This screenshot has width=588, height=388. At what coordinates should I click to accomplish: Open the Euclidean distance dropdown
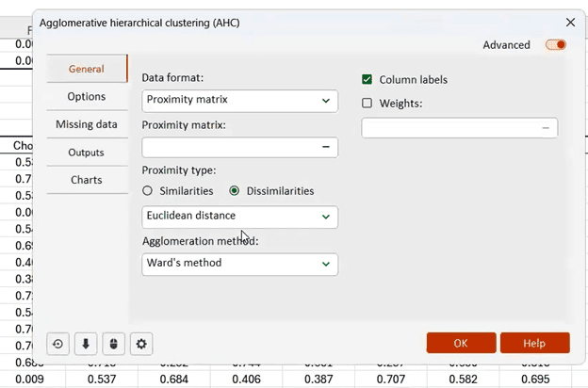tap(240, 217)
